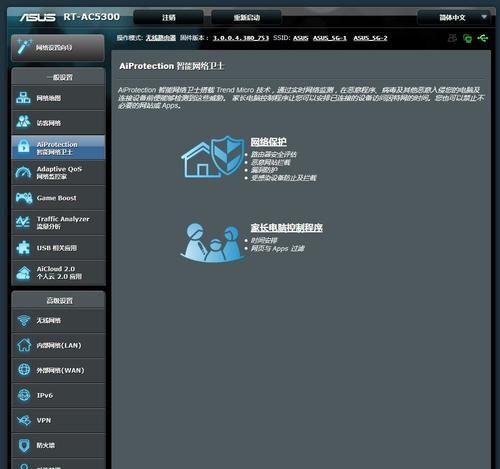The image size is (500, 469).
Task: Click the 受感染设备防止及拦截 bullet text
Action: click(x=283, y=178)
